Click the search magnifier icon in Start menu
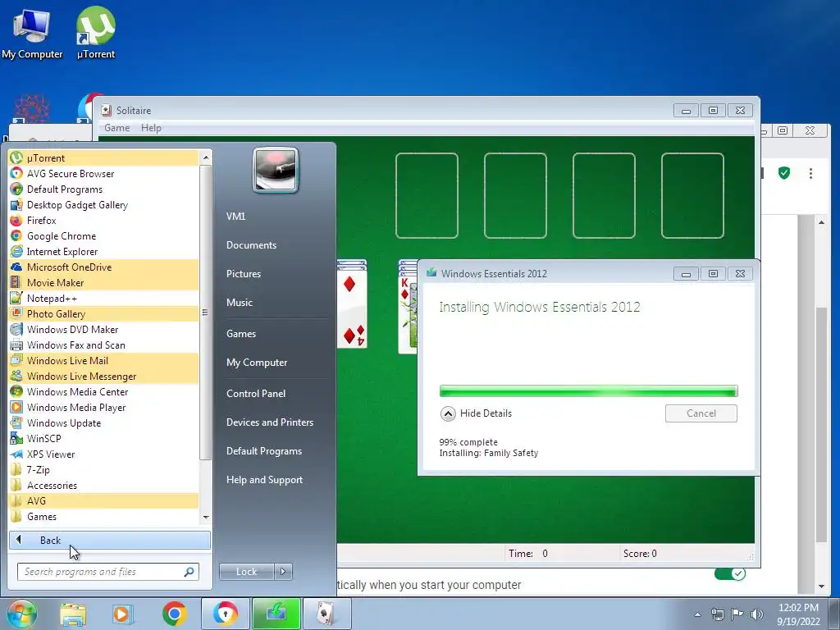The width and height of the screenshot is (840, 630). pyautogui.click(x=189, y=572)
